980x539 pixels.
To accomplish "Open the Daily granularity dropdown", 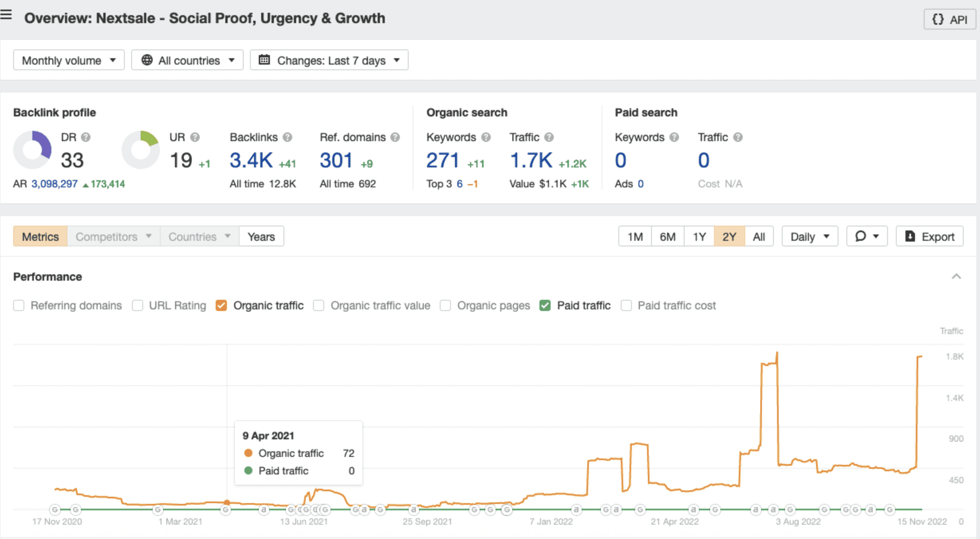I will pyautogui.click(x=809, y=236).
